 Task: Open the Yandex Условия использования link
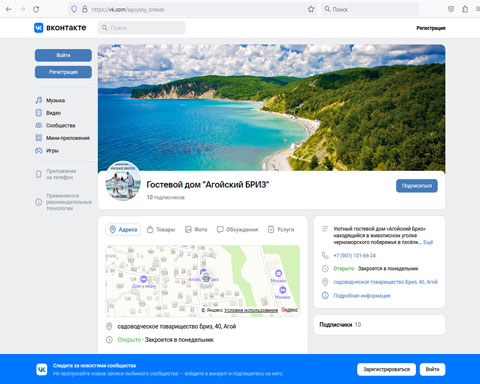[251, 310]
